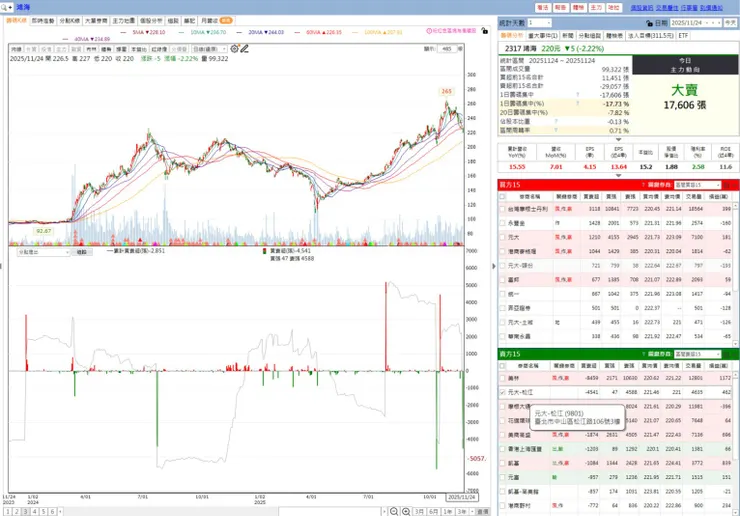The width and height of the screenshot is (740, 516).
Task: Set chart range to 6月
Action: pos(433,512)
